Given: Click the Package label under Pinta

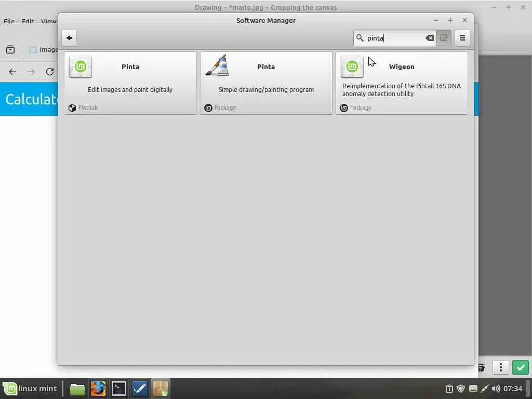Looking at the screenshot, I should point(225,108).
